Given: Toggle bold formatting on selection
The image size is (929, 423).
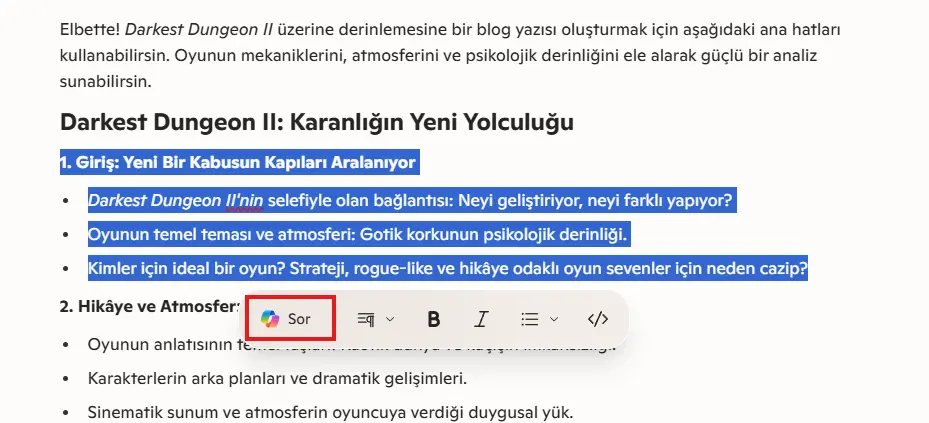Looking at the screenshot, I should [x=434, y=319].
